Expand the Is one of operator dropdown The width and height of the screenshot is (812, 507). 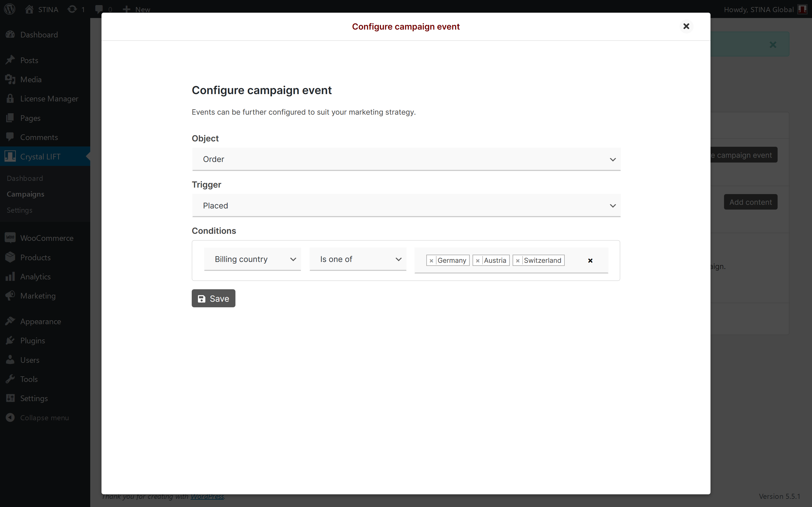pyautogui.click(x=358, y=259)
